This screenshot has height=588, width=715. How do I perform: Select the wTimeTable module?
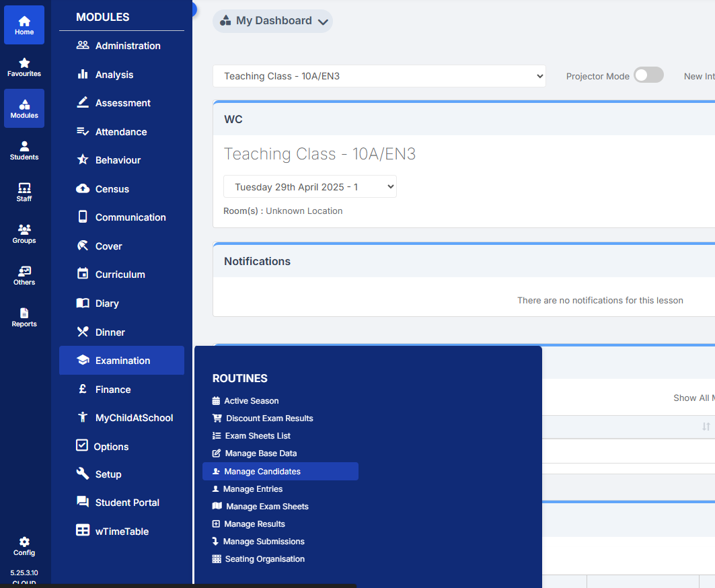pos(122,531)
